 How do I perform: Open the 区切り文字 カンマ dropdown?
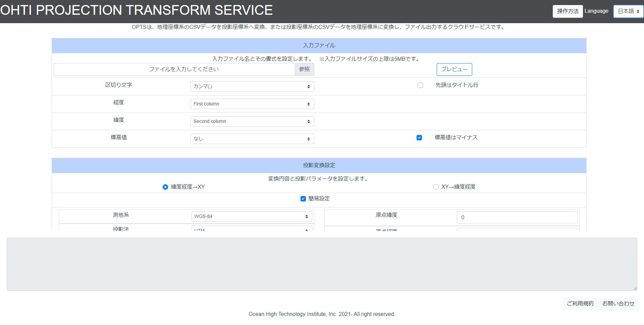coord(252,86)
